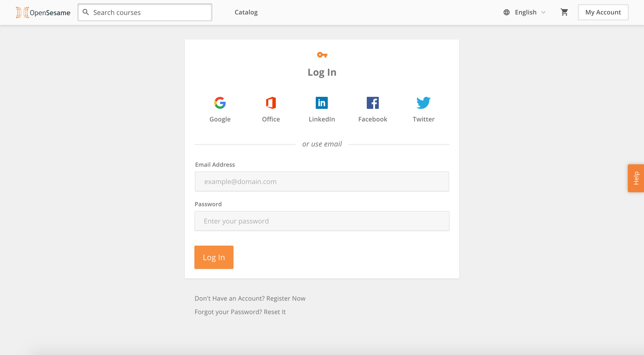Click the globe language icon
The image size is (644, 355).
[x=507, y=12]
